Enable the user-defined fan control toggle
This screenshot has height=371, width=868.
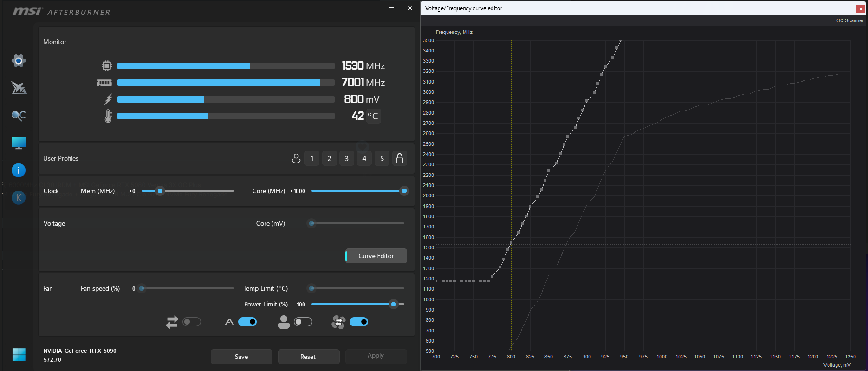coord(303,322)
